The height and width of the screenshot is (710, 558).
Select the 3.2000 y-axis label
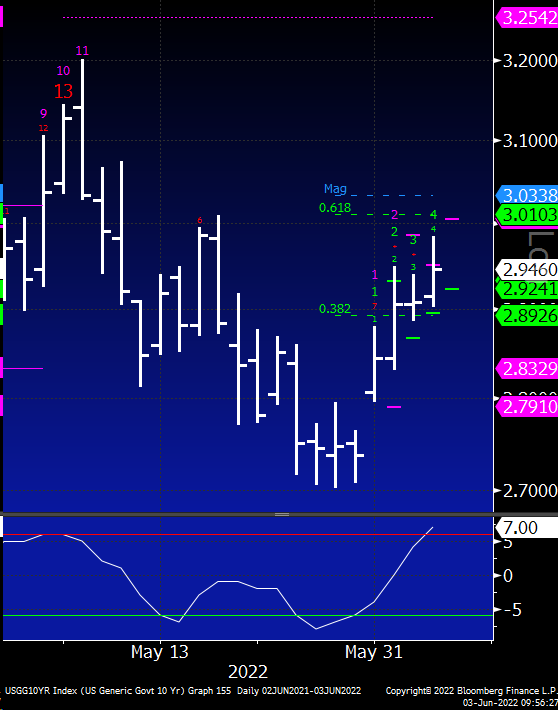point(530,60)
